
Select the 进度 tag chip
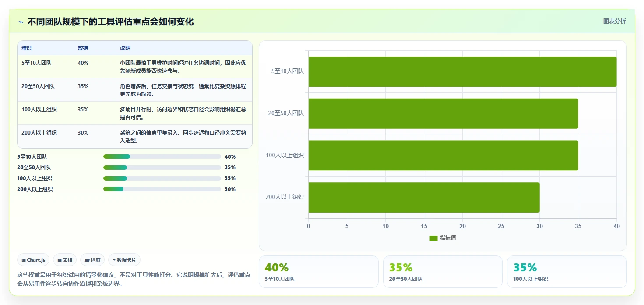click(92, 260)
